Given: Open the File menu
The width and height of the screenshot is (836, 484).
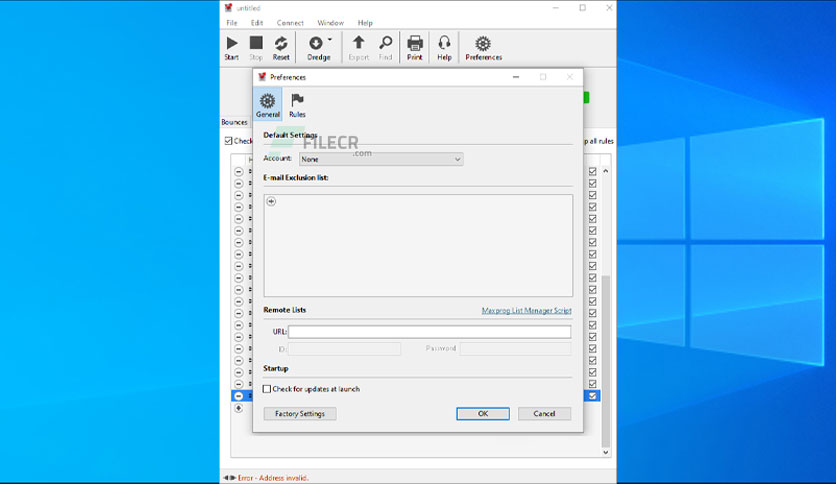Looking at the screenshot, I should [231, 23].
